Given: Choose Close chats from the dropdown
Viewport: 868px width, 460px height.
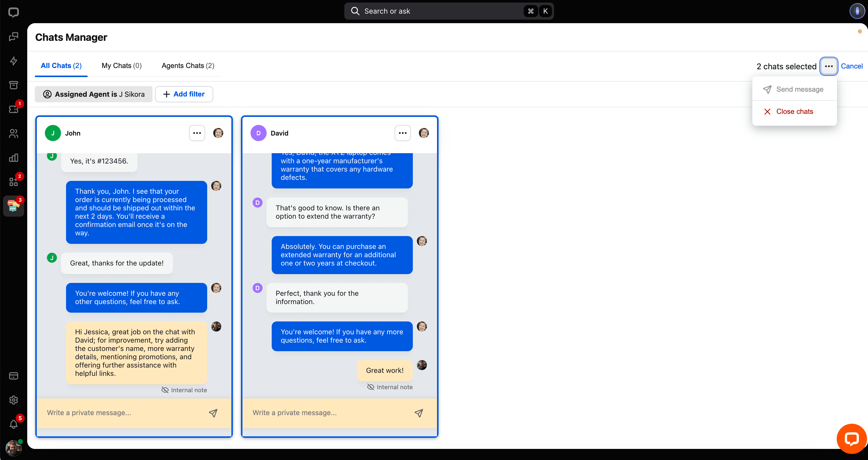Looking at the screenshot, I should click(794, 111).
